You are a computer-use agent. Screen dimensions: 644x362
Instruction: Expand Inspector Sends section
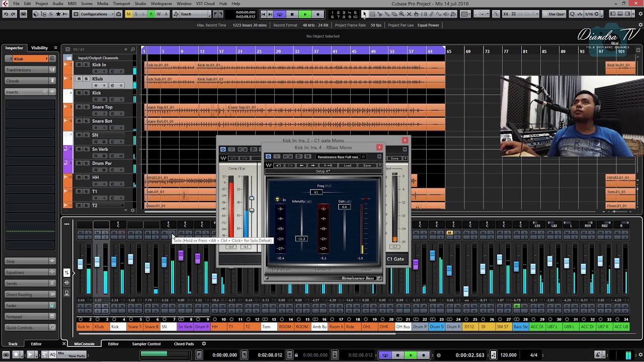(x=30, y=283)
